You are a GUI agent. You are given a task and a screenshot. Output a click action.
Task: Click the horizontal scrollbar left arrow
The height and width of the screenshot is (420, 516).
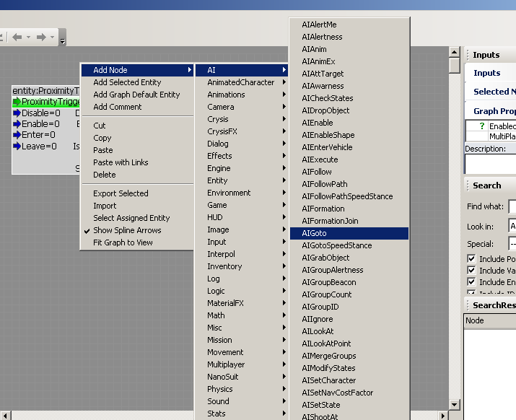pos(6,416)
